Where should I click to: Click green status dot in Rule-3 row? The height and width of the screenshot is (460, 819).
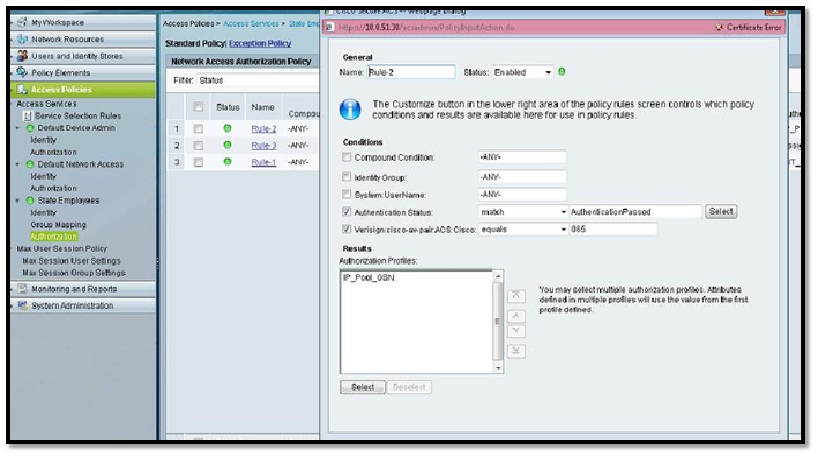(x=227, y=145)
